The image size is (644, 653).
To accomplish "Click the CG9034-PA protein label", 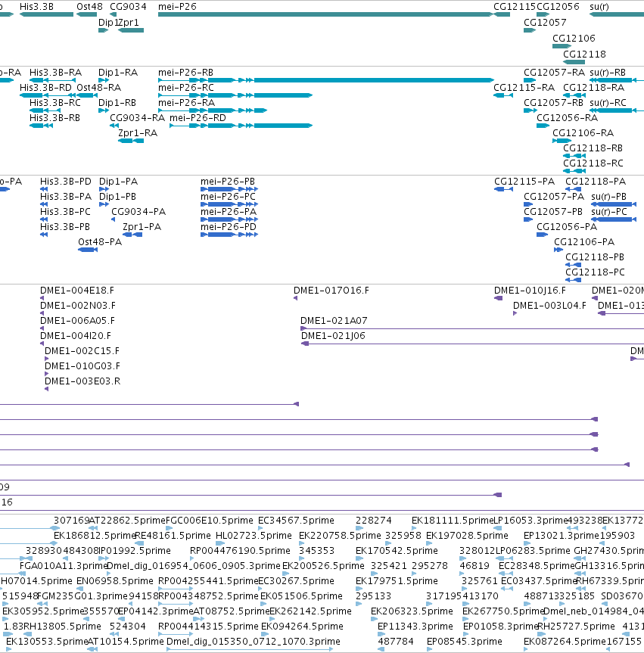I will pyautogui.click(x=138, y=212).
